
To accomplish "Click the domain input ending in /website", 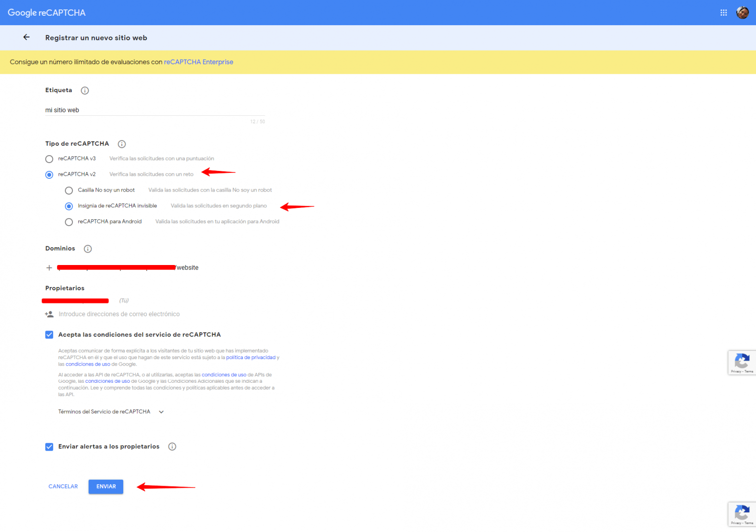I will click(128, 268).
